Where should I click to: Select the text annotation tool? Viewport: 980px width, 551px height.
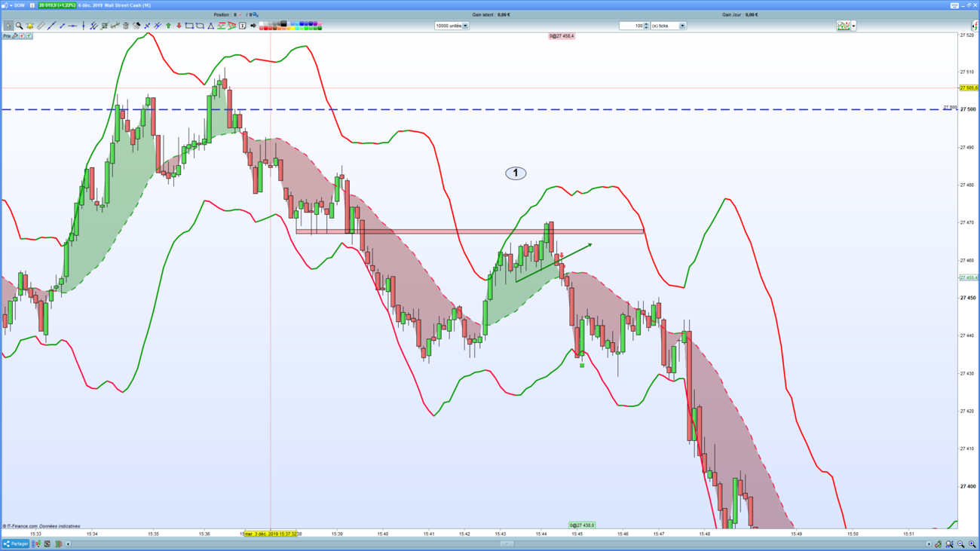[x=243, y=26]
